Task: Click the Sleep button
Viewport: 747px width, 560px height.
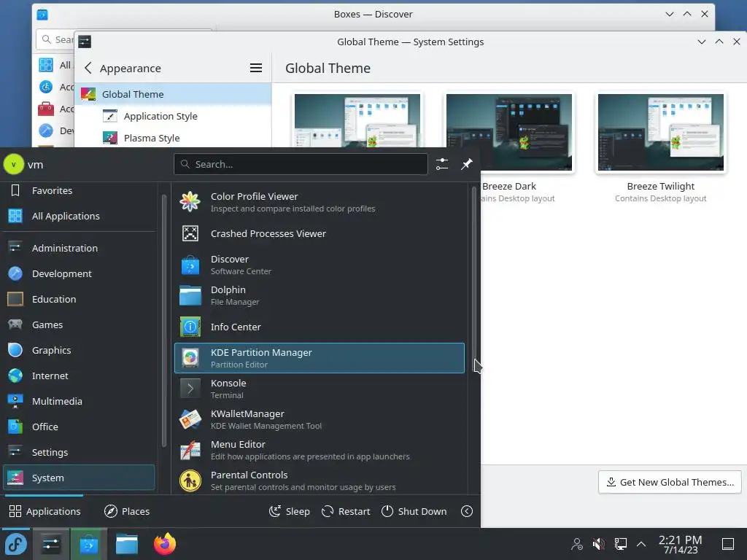Action: point(289,511)
